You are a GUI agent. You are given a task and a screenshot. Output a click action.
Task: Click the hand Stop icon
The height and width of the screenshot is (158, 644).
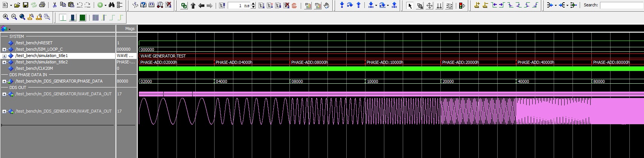(x=326, y=6)
